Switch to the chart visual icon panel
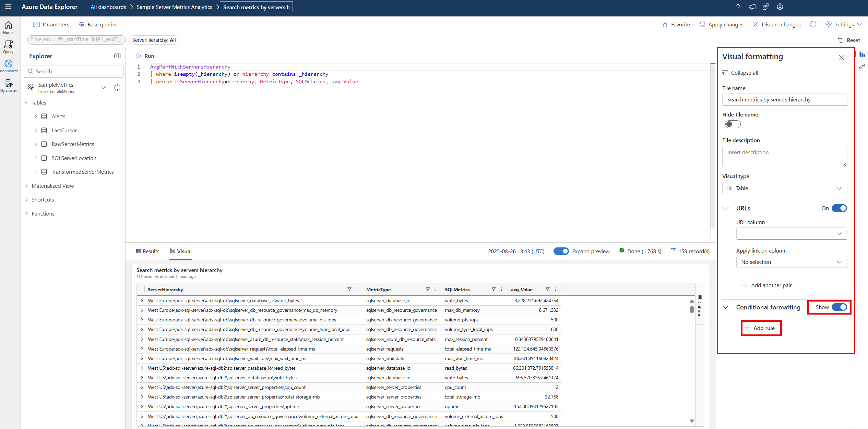868x429 pixels. click(862, 54)
